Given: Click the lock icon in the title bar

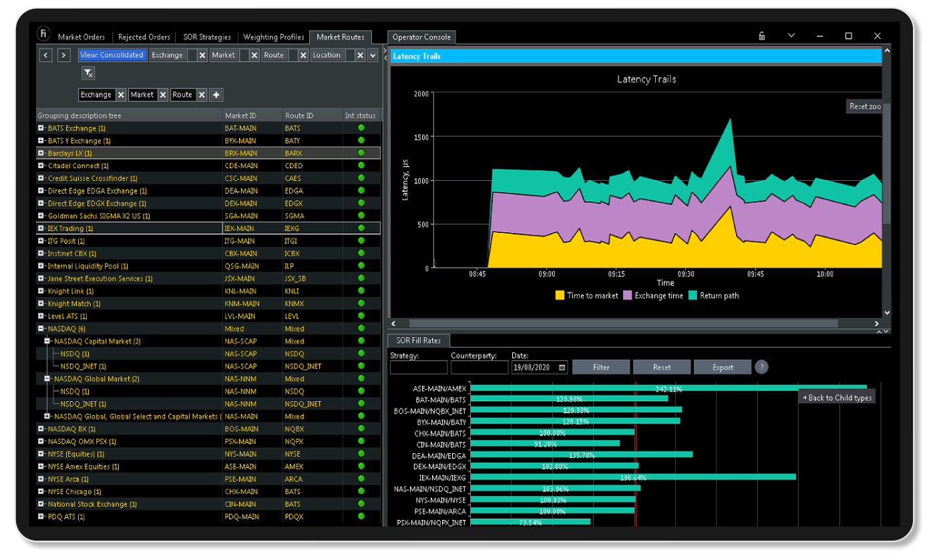Looking at the screenshot, I should click(x=763, y=35).
